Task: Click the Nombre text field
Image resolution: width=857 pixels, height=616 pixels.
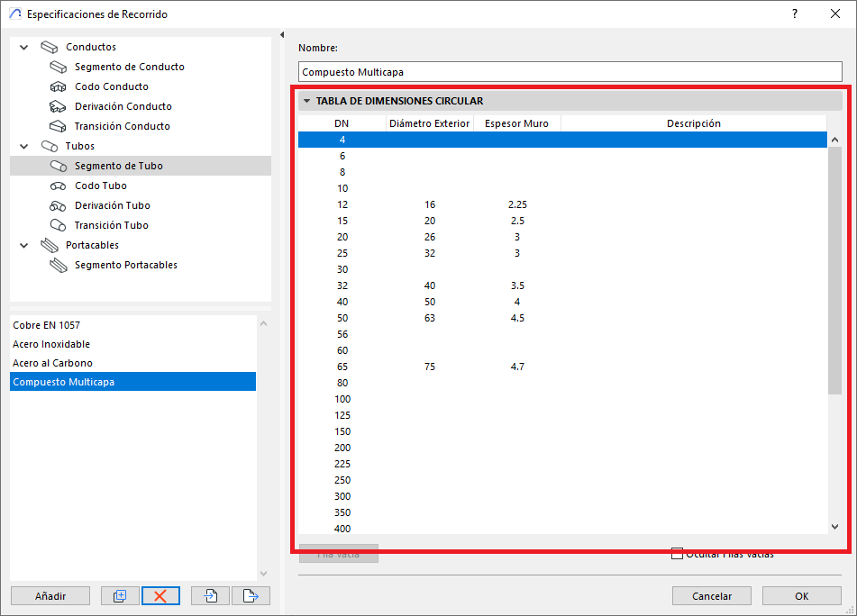Action: coord(570,72)
